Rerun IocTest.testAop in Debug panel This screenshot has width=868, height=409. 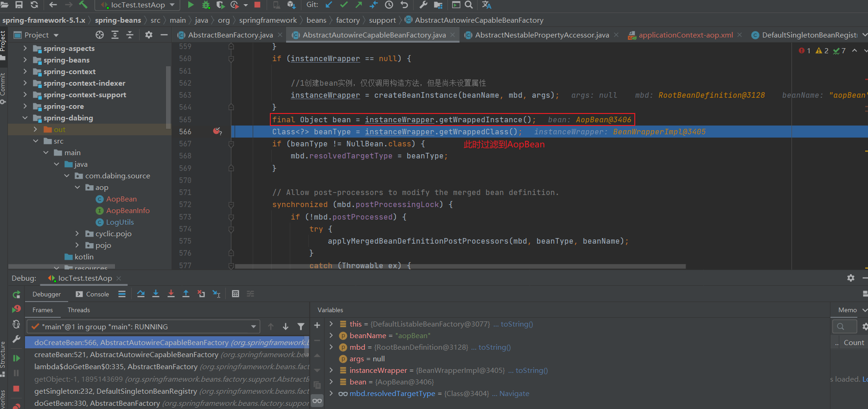point(16,294)
